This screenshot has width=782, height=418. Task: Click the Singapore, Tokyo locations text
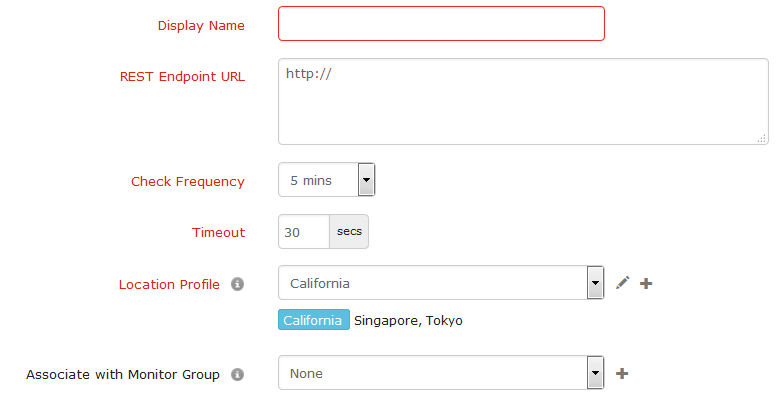[408, 321]
